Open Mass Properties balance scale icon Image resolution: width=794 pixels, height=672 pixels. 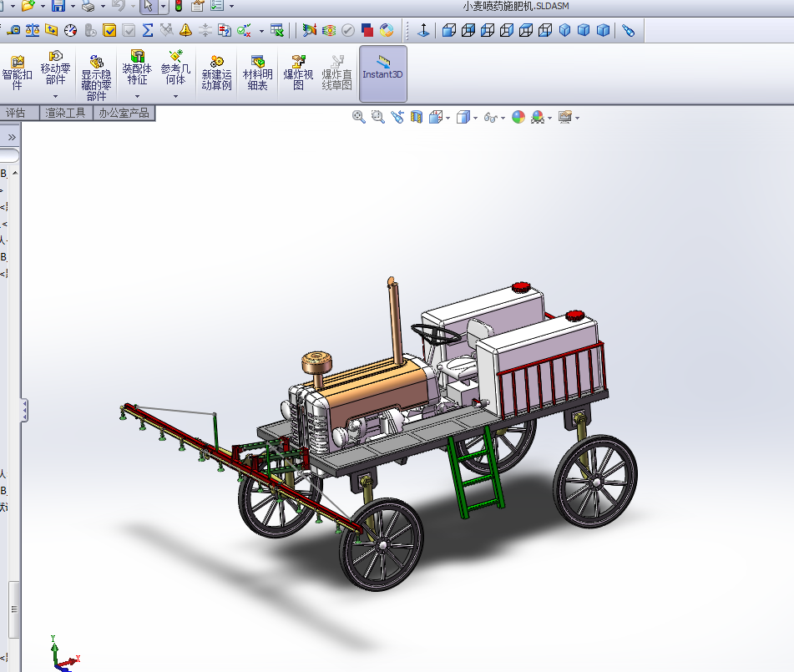click(x=33, y=30)
